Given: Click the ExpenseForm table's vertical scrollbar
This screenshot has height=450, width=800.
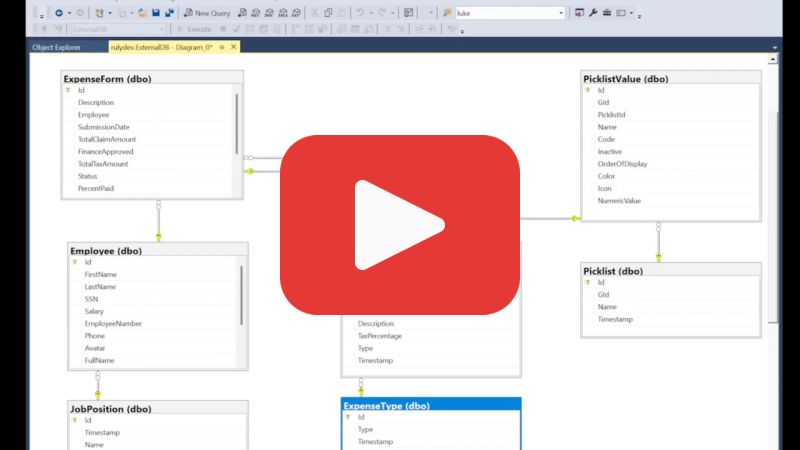Looking at the screenshot, I should (x=237, y=124).
